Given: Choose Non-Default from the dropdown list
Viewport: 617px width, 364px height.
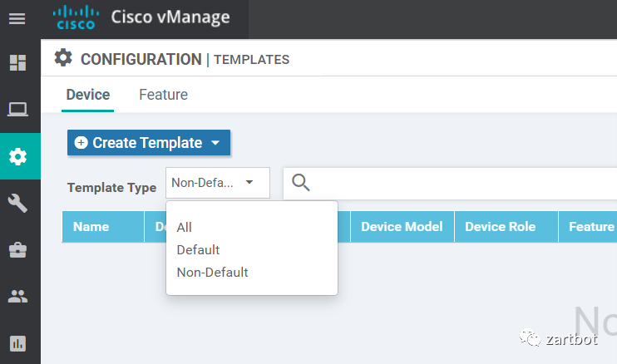Looking at the screenshot, I should 213,272.
